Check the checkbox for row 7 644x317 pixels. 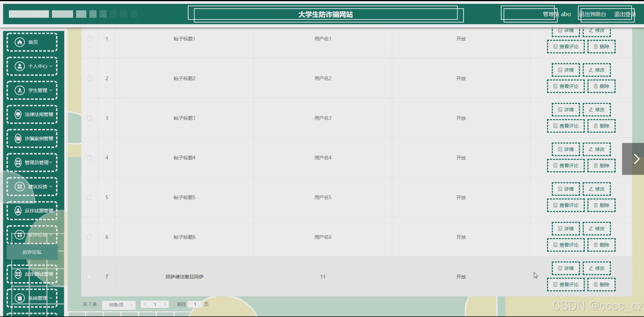(x=90, y=277)
